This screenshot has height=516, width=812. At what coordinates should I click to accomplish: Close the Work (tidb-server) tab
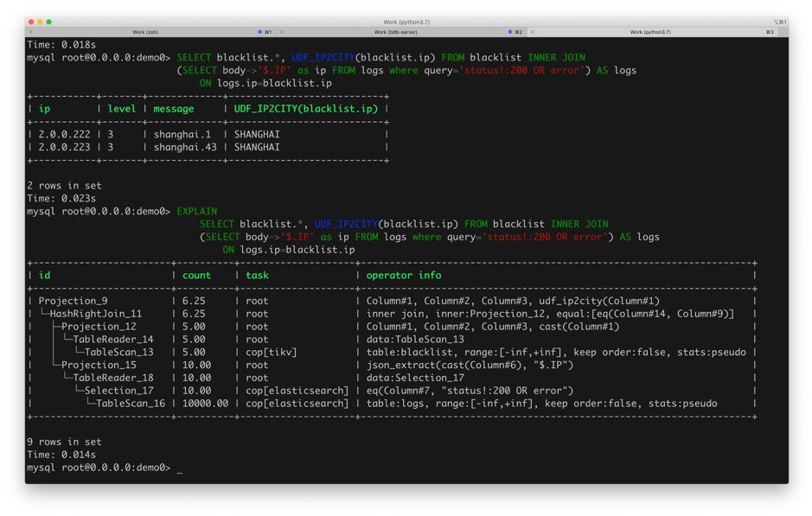pyautogui.click(x=281, y=32)
